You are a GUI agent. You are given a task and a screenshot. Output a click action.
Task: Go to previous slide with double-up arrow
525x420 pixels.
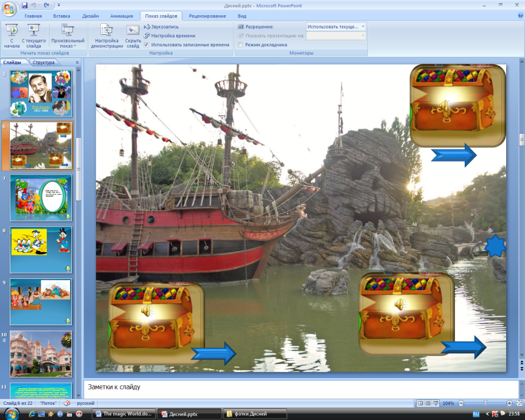pos(521,362)
